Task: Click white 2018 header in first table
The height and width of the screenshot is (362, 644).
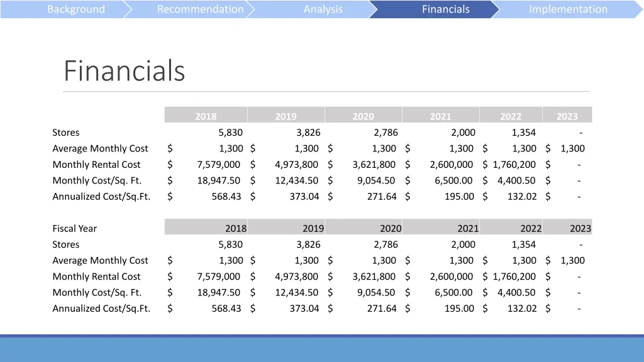Action: coord(206,116)
